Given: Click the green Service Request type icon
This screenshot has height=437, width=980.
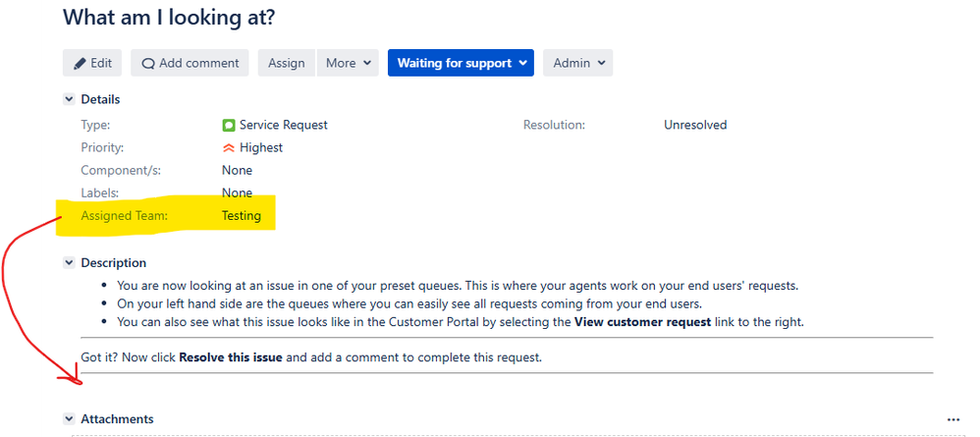Looking at the screenshot, I should pyautogui.click(x=229, y=125).
